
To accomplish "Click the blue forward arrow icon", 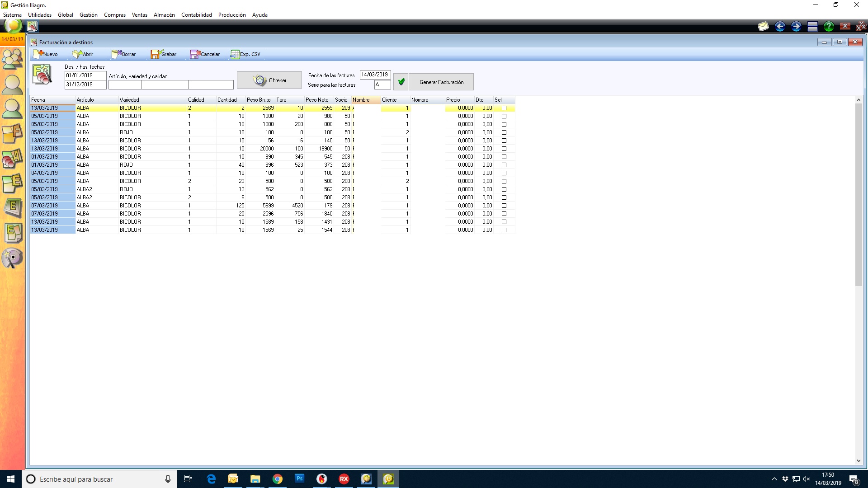I will click(796, 27).
